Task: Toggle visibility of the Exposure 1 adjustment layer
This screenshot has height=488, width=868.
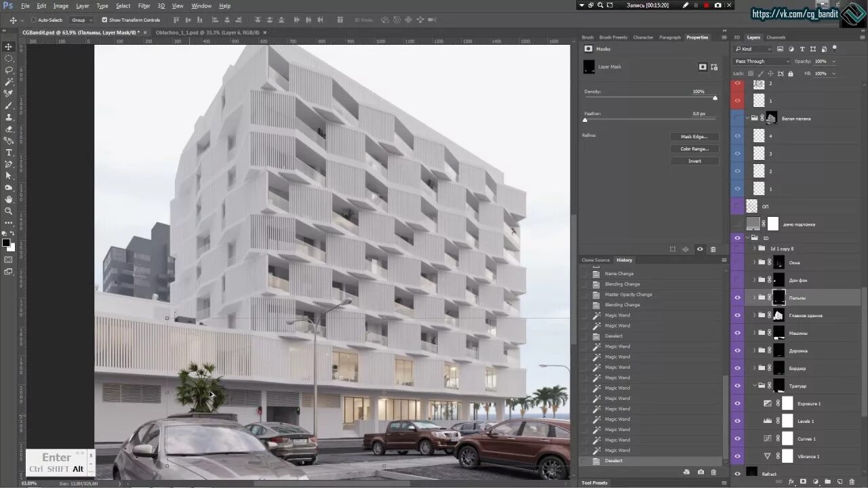Action: point(737,403)
